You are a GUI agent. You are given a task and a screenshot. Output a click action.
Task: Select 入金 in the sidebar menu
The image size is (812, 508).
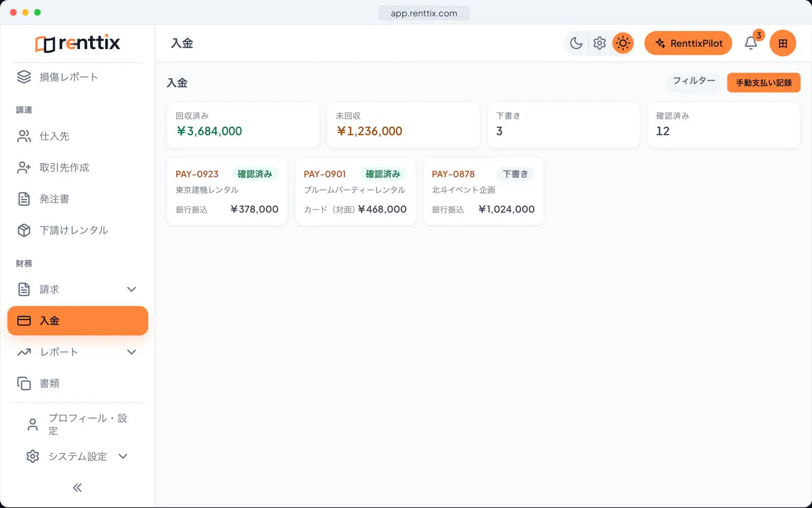pos(78,321)
